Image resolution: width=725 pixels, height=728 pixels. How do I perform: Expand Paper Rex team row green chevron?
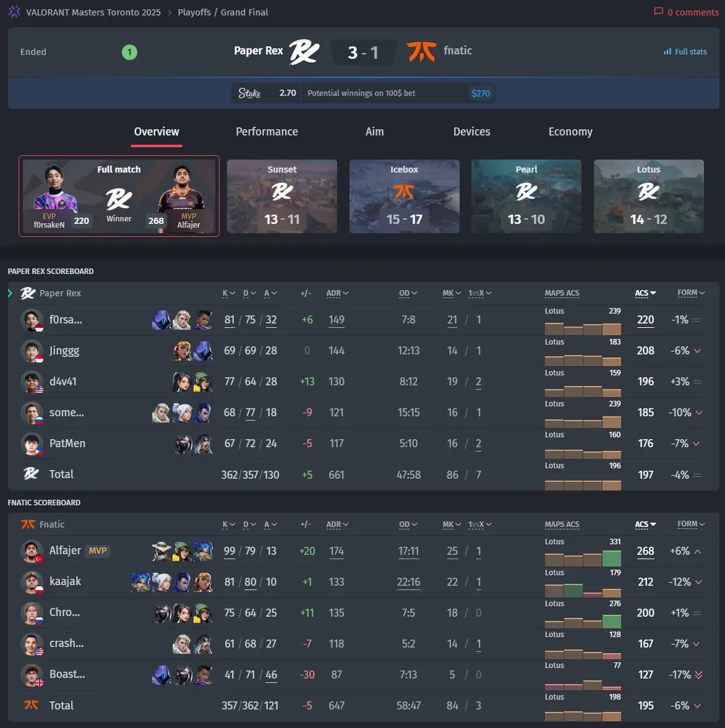pyautogui.click(x=11, y=293)
